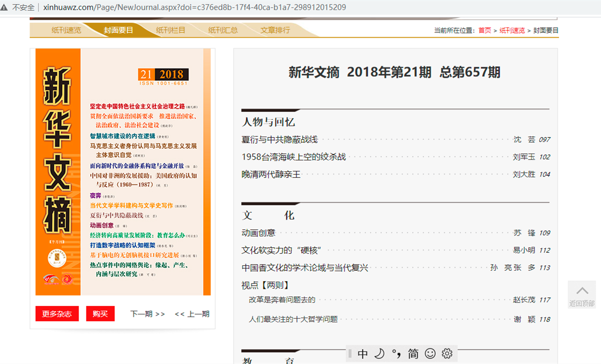Toggle the IME punctuation mode icon
This screenshot has height=364, width=601.
click(x=396, y=353)
